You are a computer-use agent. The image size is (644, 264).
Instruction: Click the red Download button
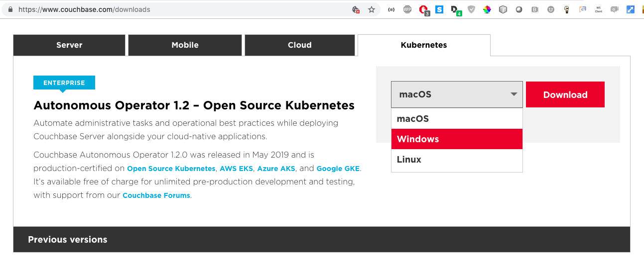point(565,94)
